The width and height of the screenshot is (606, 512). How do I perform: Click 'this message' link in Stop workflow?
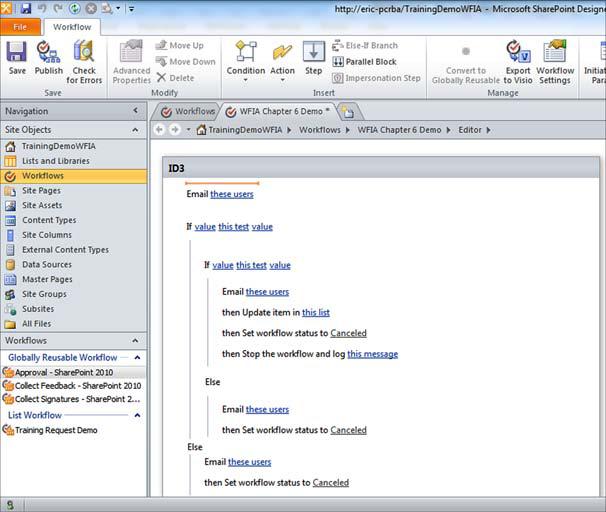click(373, 354)
